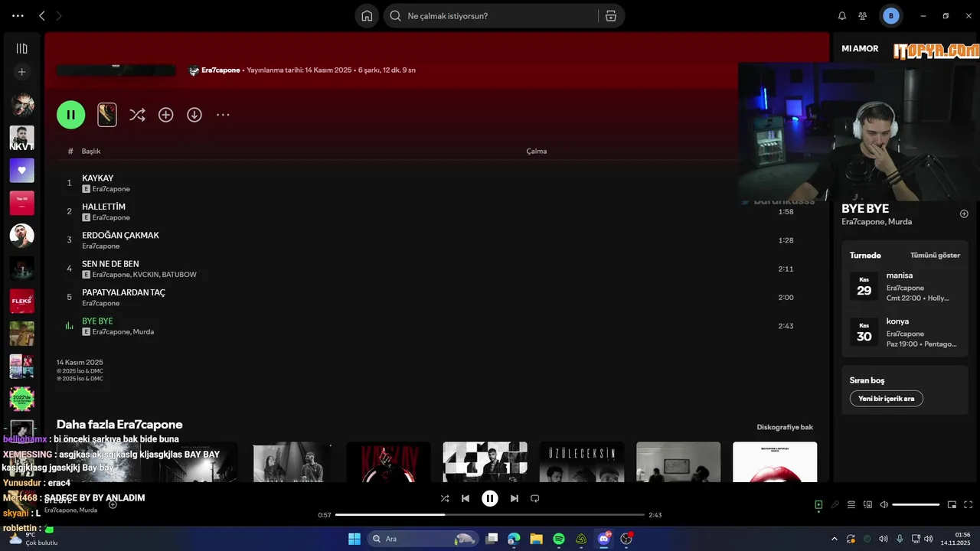Open the queue icon
Screen dimensions: 980x551
tap(851, 505)
